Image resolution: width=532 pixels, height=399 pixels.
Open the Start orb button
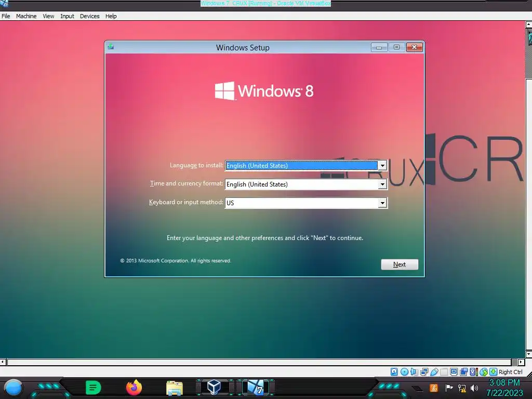pos(13,388)
